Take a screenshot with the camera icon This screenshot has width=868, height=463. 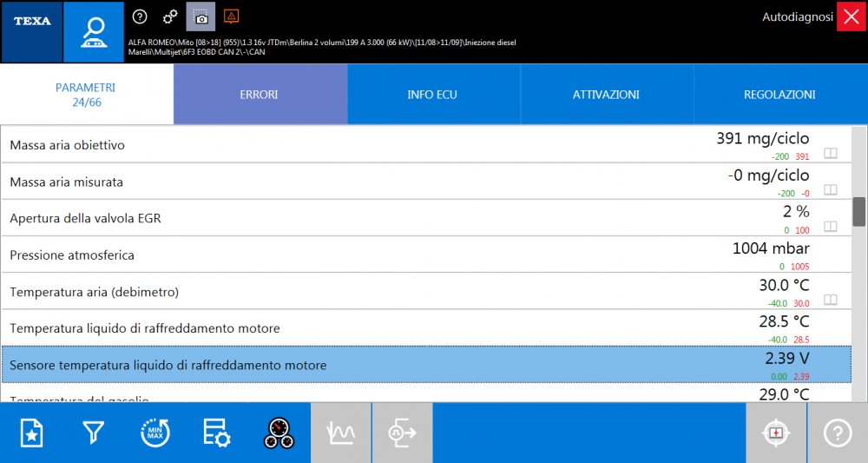[x=201, y=17]
